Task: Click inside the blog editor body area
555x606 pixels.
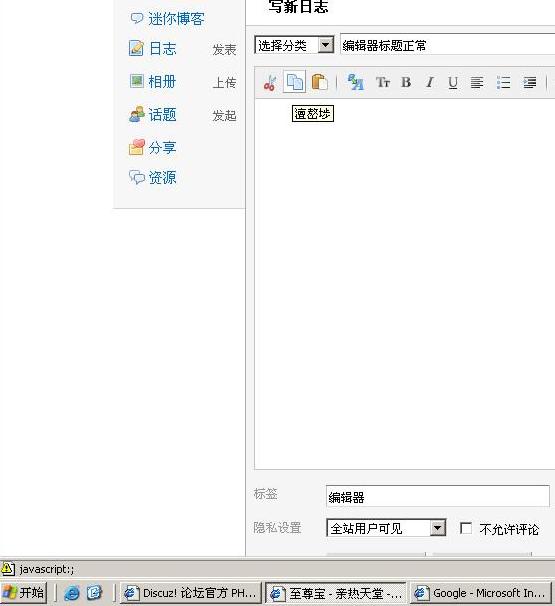Action: pyautogui.click(x=405, y=284)
